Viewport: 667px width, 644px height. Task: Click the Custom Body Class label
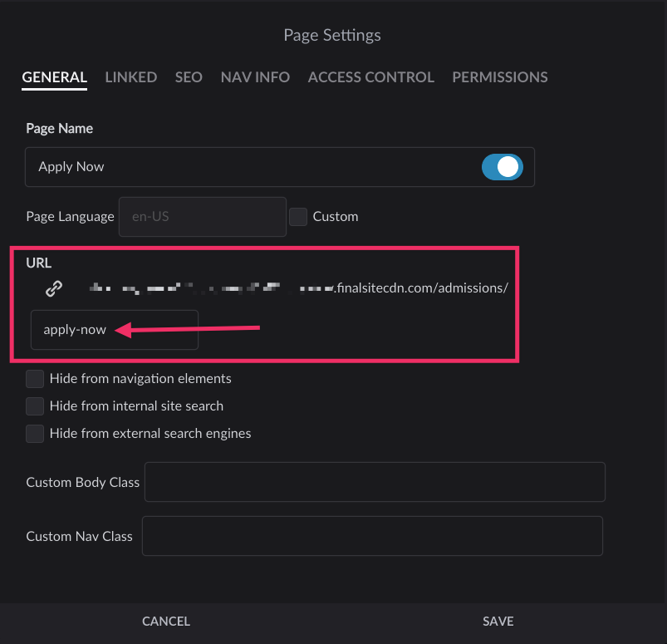83,482
